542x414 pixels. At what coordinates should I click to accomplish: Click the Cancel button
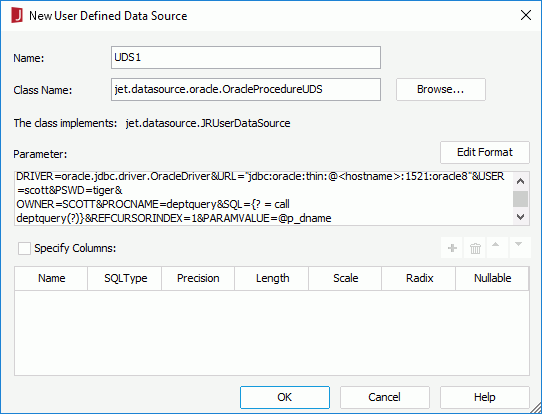(385, 397)
